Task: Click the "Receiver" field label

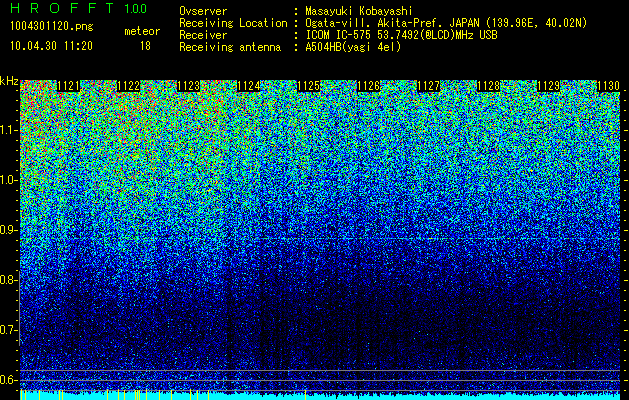Action: click(x=203, y=35)
